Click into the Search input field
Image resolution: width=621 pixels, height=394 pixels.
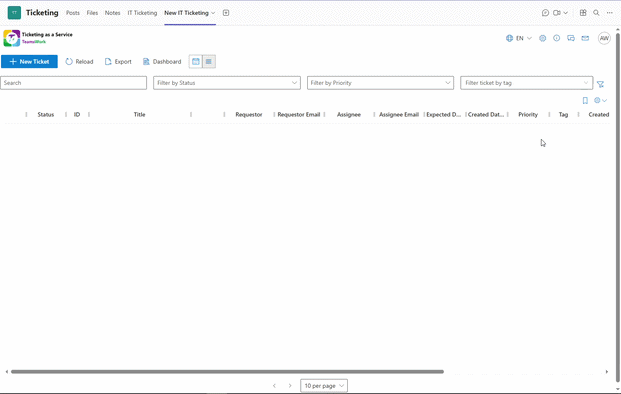coord(74,83)
